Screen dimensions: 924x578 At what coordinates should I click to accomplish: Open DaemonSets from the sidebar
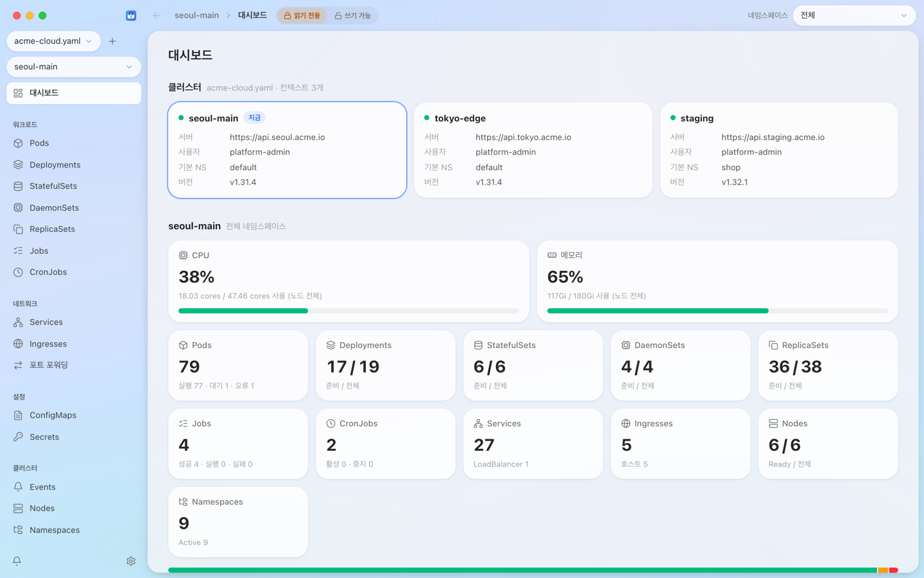[x=74, y=207]
